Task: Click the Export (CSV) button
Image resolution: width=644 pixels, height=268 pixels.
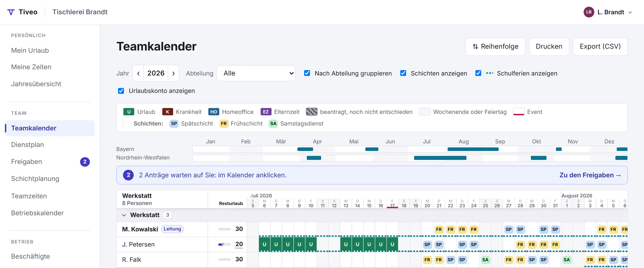Action: (600, 47)
